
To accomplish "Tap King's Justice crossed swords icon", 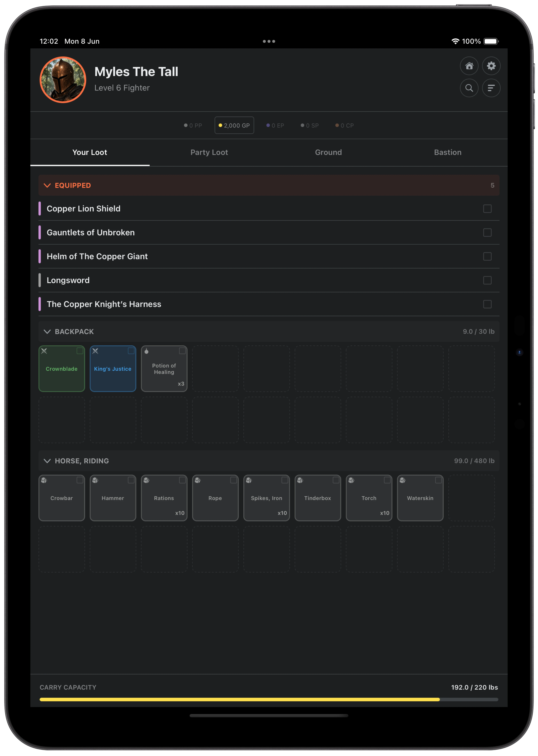I will click(x=95, y=351).
